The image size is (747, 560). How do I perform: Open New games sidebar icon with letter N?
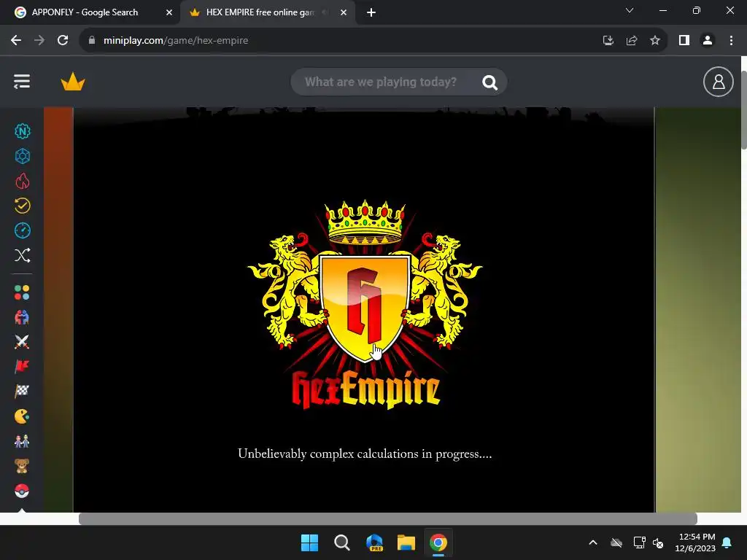coord(23,131)
